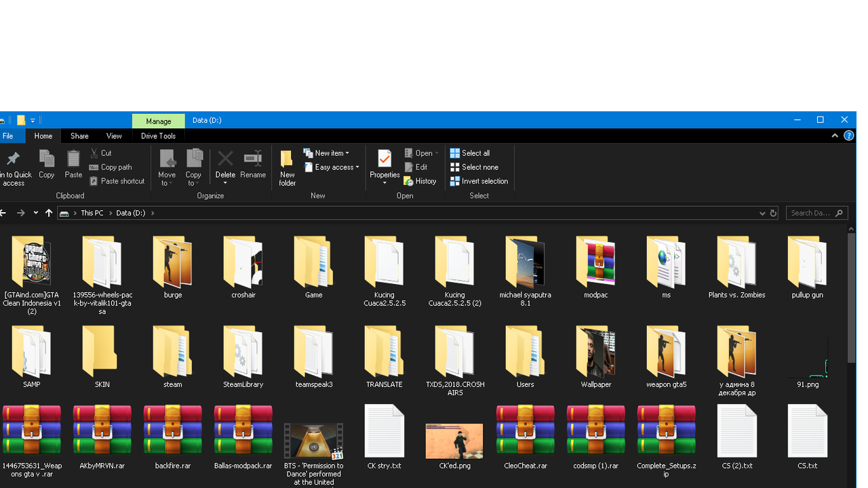Click Select all in ribbon
Image resolution: width=868 pixels, height=488 pixels.
pos(470,153)
